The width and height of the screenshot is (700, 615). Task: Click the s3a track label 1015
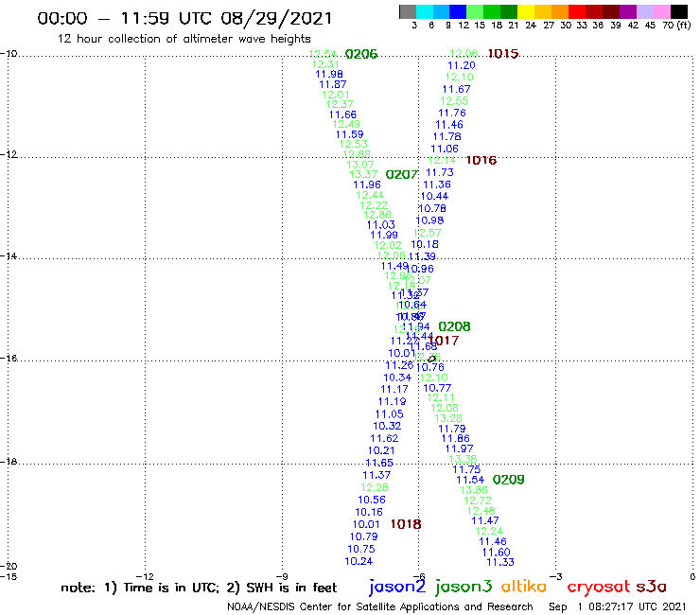[x=503, y=54]
